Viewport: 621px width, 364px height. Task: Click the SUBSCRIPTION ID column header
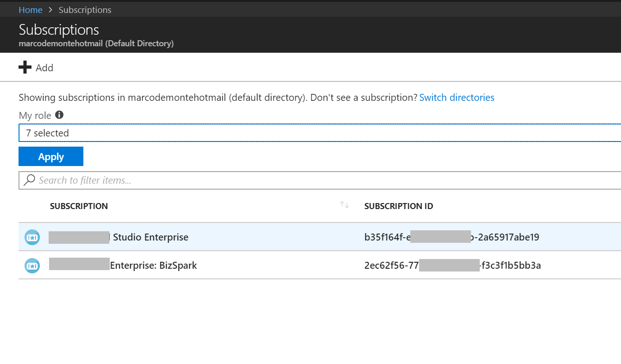(x=399, y=206)
